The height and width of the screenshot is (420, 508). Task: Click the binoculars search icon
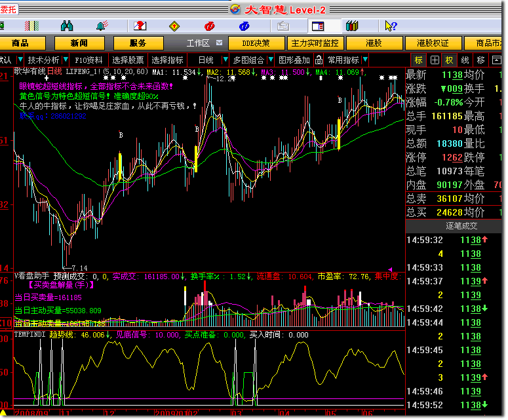(67, 26)
